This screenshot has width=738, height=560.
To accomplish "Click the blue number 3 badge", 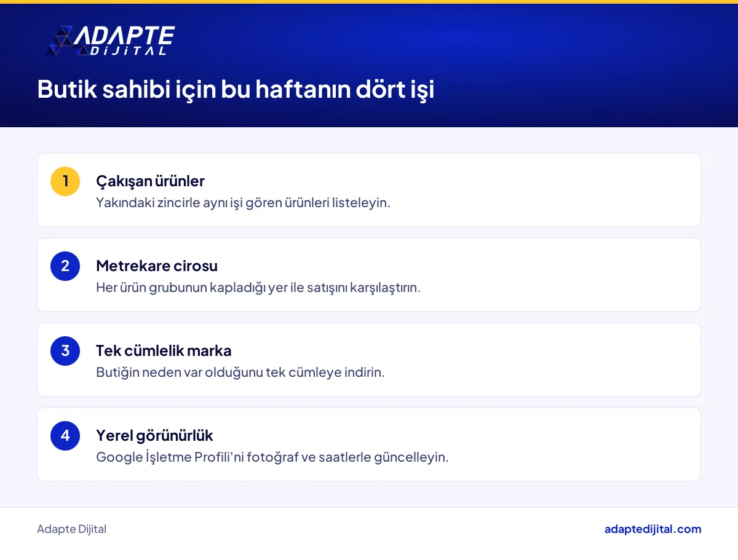I will click(x=65, y=351).
